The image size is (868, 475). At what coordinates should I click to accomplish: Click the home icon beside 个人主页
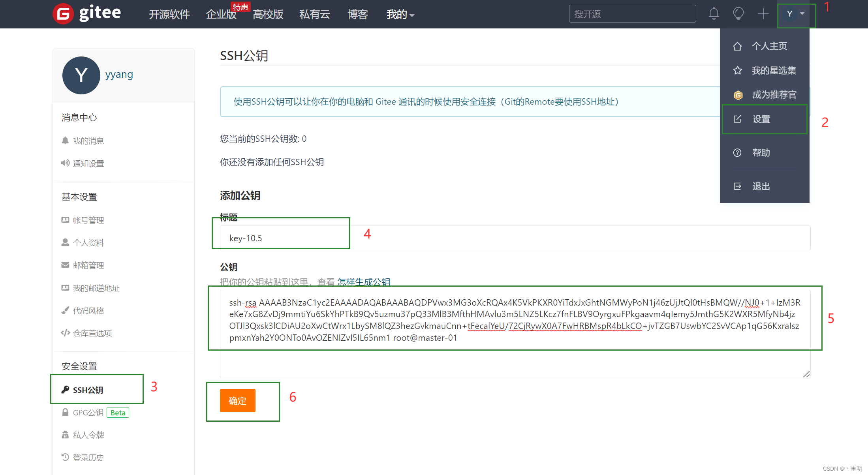coord(737,46)
